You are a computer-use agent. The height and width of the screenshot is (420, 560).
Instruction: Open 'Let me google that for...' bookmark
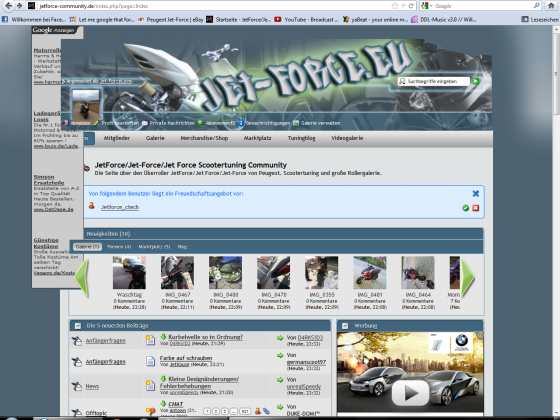(x=102, y=19)
